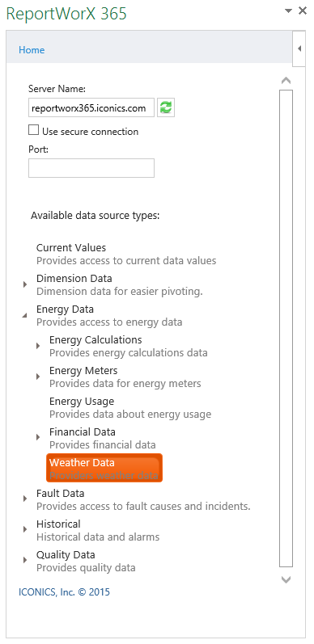This screenshot has height=644, width=314.
Task: Open the ICONICS, Inc. © 2015 link
Action: click(64, 592)
